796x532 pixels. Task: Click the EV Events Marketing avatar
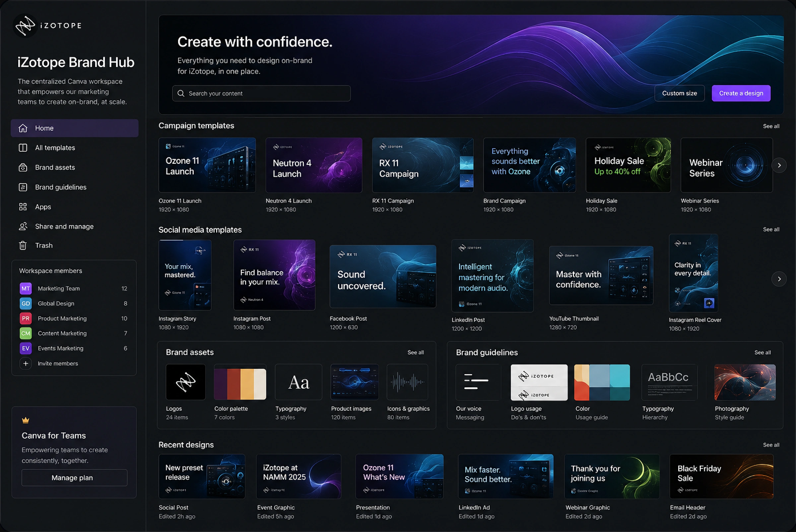pyautogui.click(x=26, y=348)
